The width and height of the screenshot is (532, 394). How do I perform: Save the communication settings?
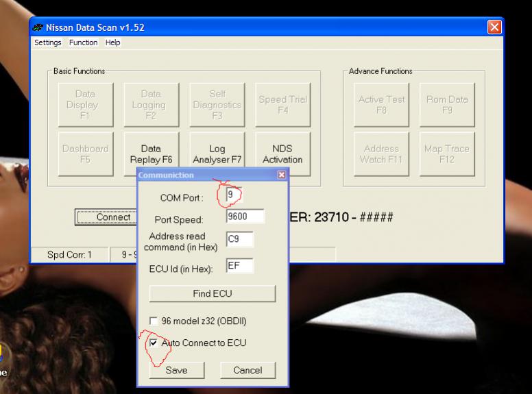click(x=177, y=370)
